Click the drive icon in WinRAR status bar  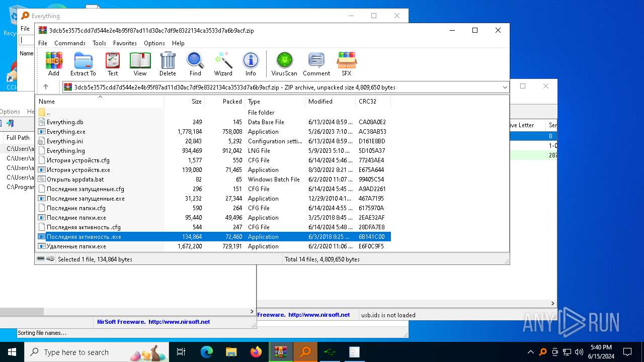point(41,259)
